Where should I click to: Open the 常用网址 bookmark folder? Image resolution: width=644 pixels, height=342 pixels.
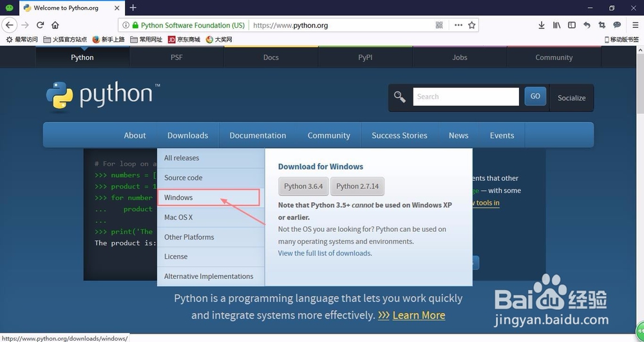(x=146, y=39)
